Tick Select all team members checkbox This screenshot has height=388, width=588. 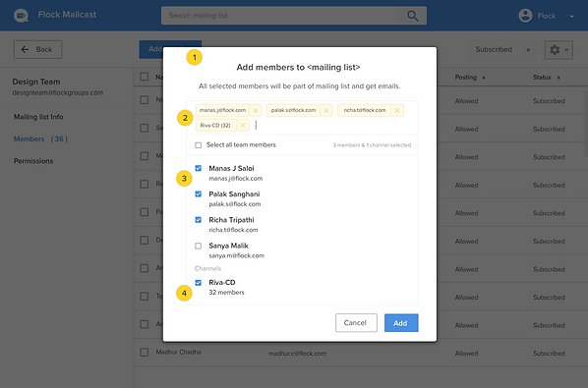[x=198, y=145]
